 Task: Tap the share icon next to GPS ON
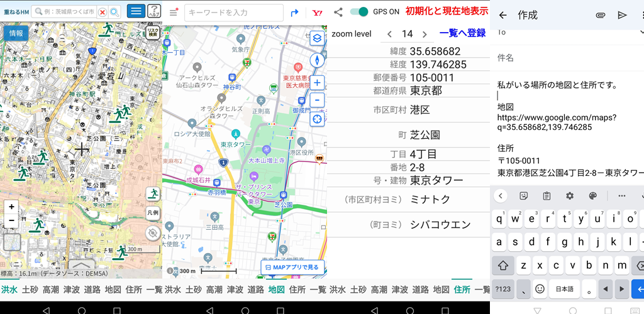coord(338,12)
